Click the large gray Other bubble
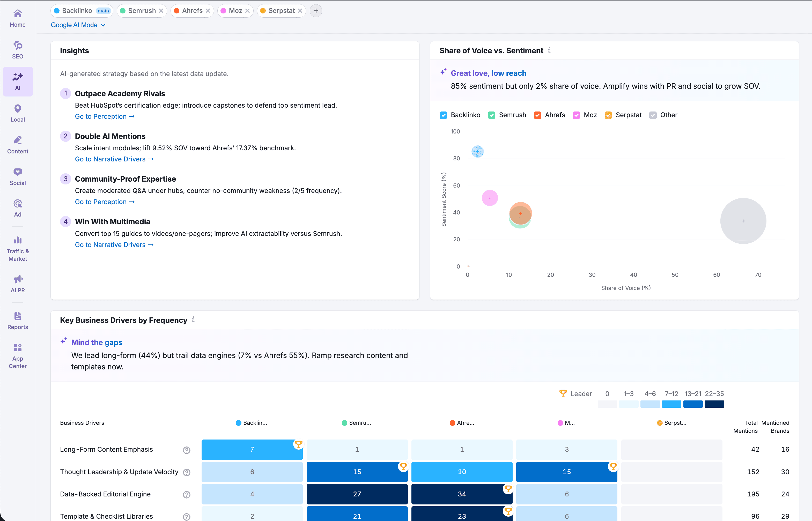The image size is (812, 521). coord(743,221)
